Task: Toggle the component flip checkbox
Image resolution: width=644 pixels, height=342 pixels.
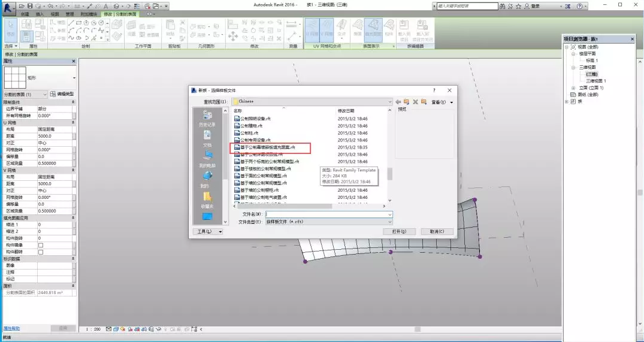Action: 41,252
